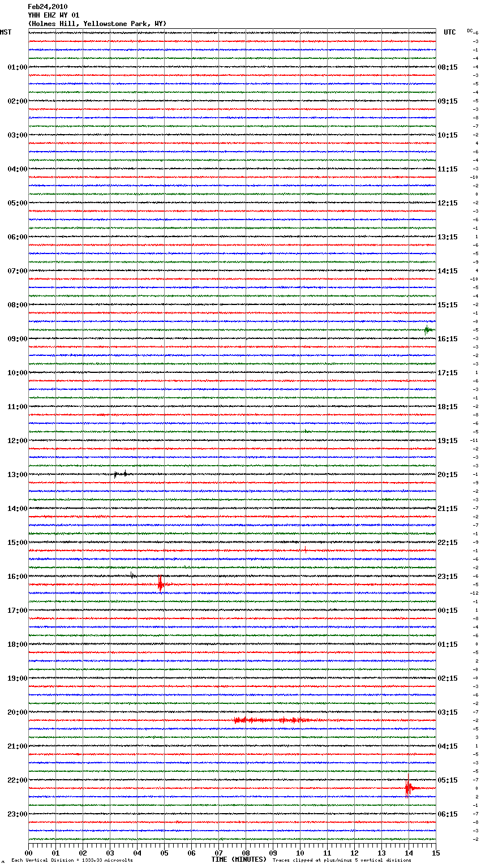
Task: Click the 05:15 UTC time label
Action: 448,780
